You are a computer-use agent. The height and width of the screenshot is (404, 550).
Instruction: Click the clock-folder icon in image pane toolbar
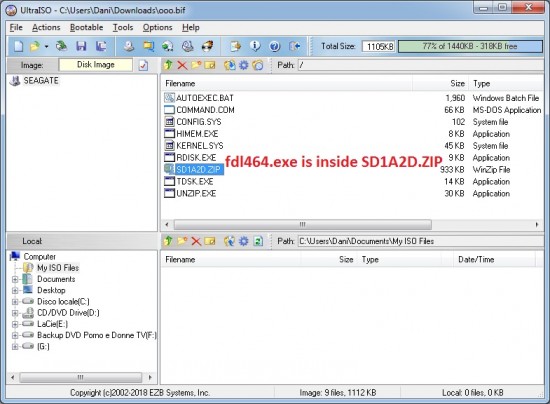[258, 65]
